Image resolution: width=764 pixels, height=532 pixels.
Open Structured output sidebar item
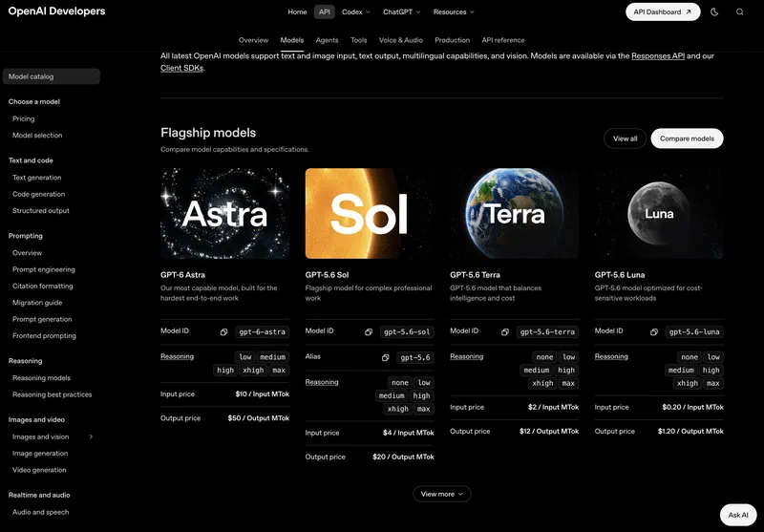tap(41, 210)
